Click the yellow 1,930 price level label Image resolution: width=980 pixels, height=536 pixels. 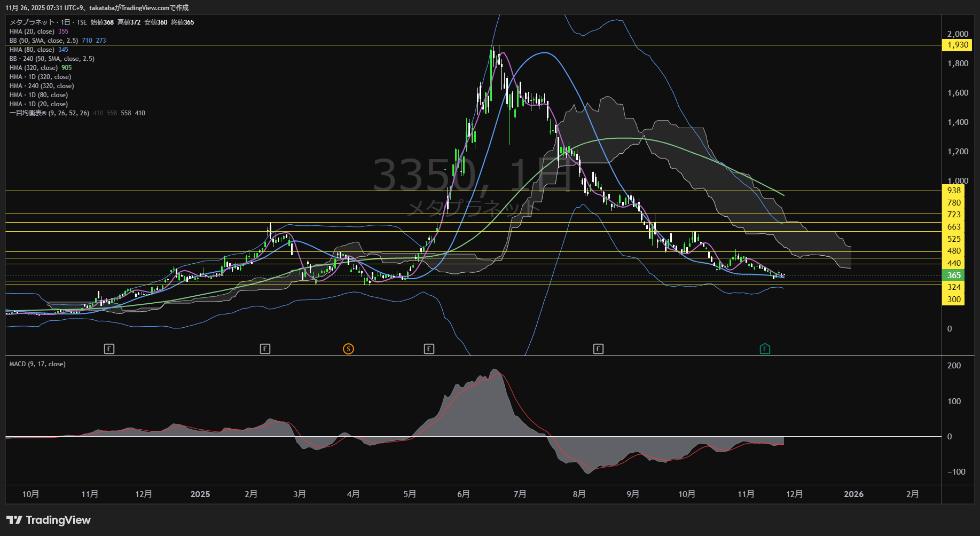[957, 45]
